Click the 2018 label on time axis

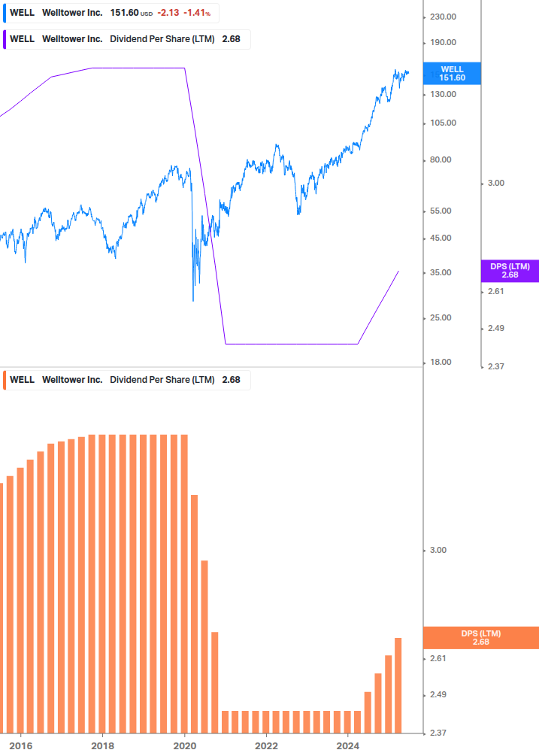[x=102, y=746]
